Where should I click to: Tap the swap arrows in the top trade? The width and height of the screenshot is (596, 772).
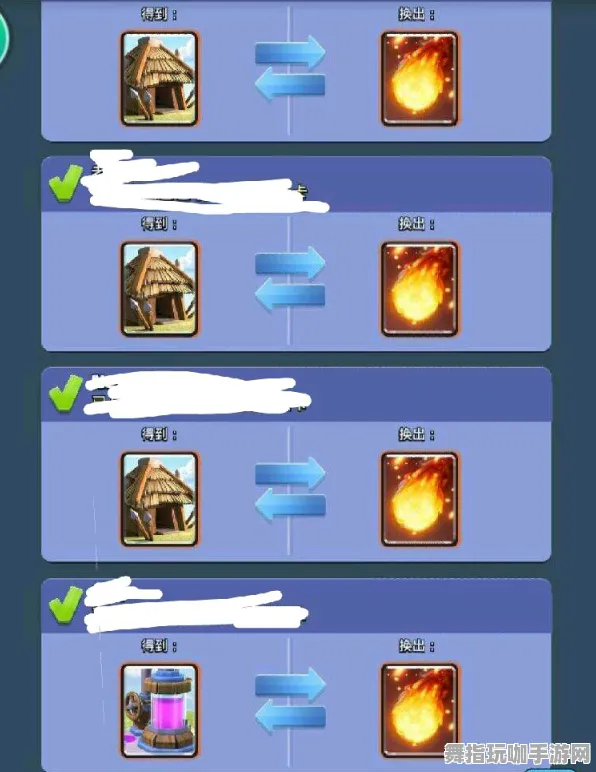(290, 67)
